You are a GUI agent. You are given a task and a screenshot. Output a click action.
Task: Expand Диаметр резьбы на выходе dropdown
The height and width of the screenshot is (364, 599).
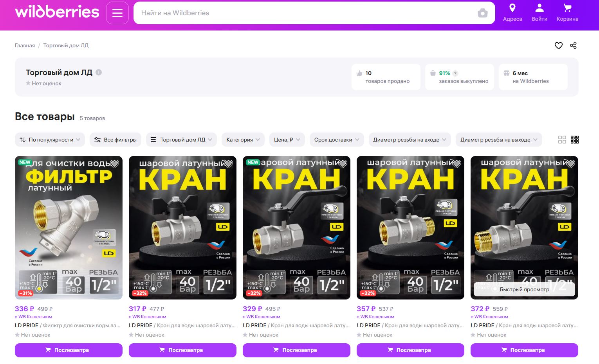pos(499,140)
